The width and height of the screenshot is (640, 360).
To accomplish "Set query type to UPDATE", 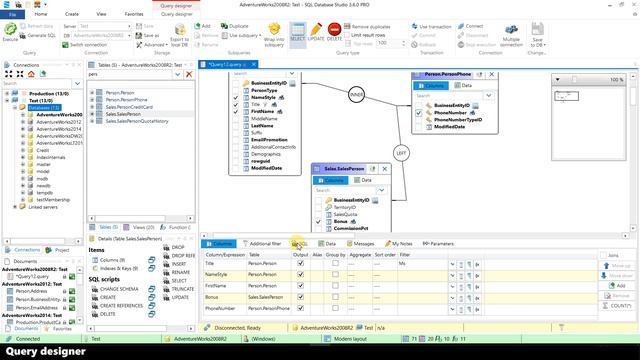I will coord(316,32).
